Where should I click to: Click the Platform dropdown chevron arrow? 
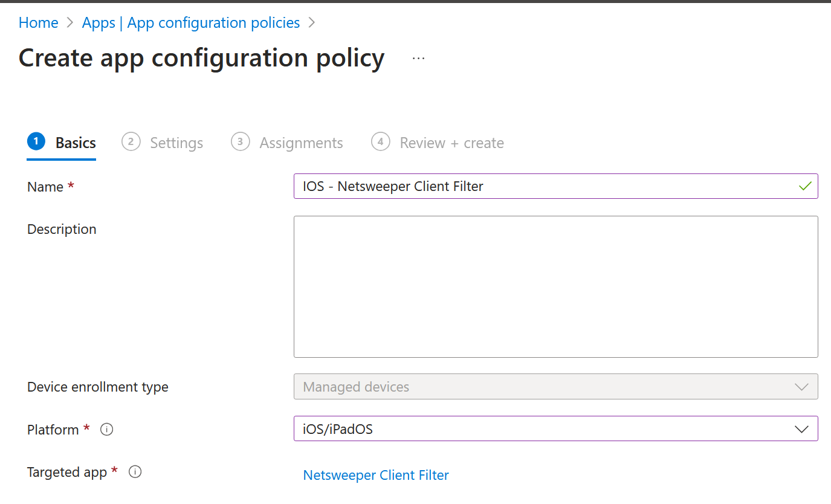tap(802, 428)
